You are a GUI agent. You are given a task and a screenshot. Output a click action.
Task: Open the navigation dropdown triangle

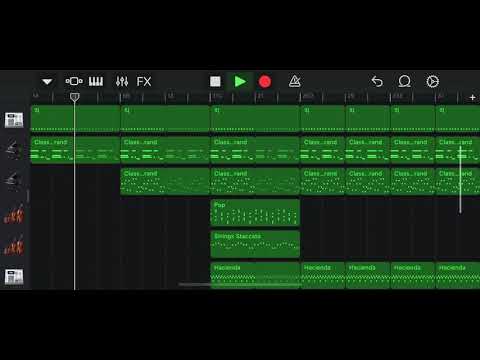point(47,82)
